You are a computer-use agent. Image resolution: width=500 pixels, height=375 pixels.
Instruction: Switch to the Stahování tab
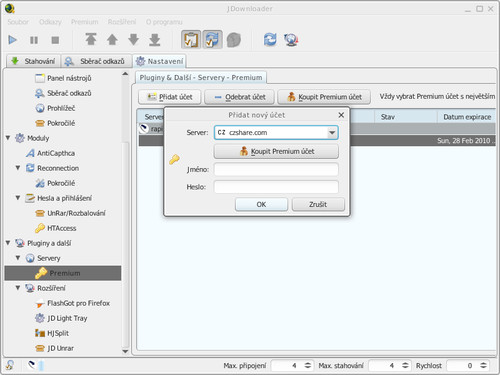[34, 61]
